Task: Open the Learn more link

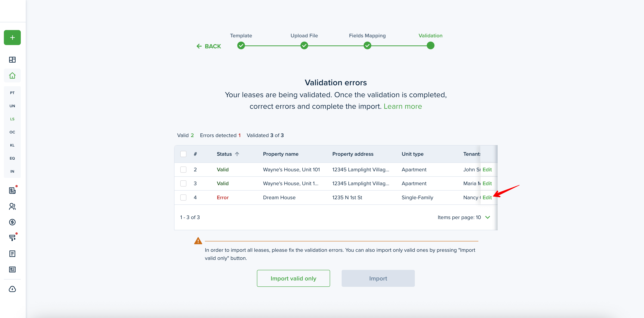Action: tap(402, 106)
